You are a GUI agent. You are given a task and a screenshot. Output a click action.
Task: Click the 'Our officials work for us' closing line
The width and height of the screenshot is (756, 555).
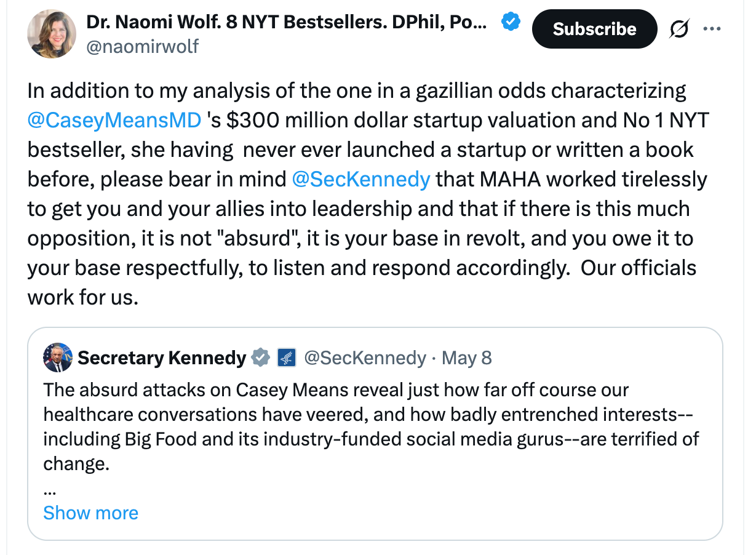362,282
